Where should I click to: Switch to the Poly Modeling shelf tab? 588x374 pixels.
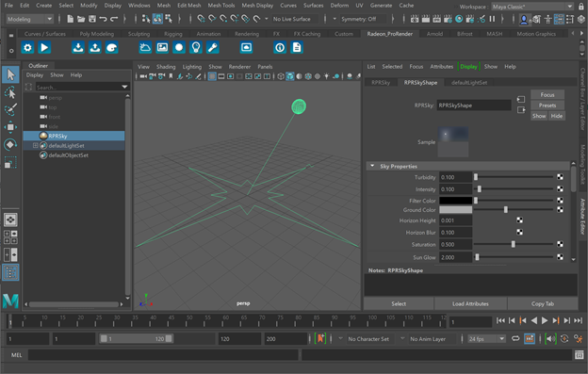click(96, 34)
